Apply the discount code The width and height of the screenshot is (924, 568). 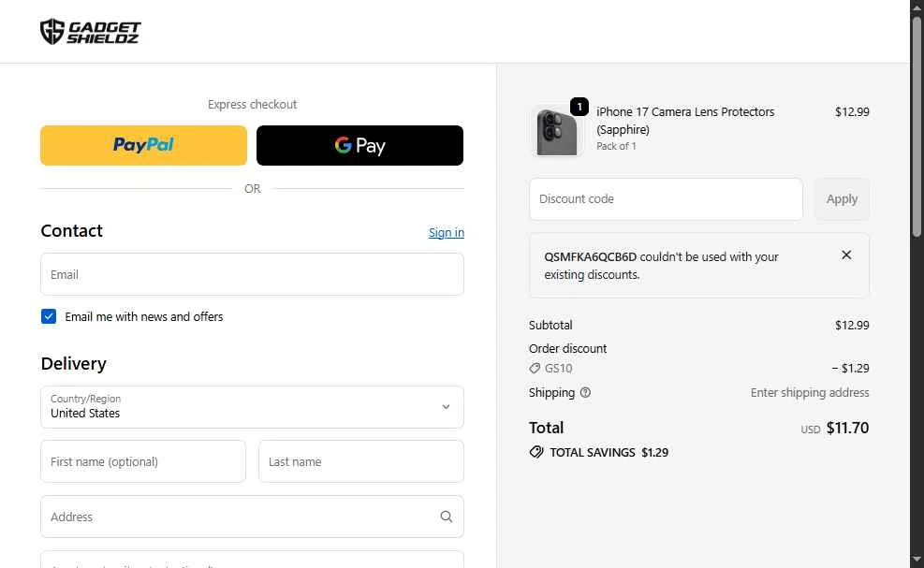coord(842,199)
